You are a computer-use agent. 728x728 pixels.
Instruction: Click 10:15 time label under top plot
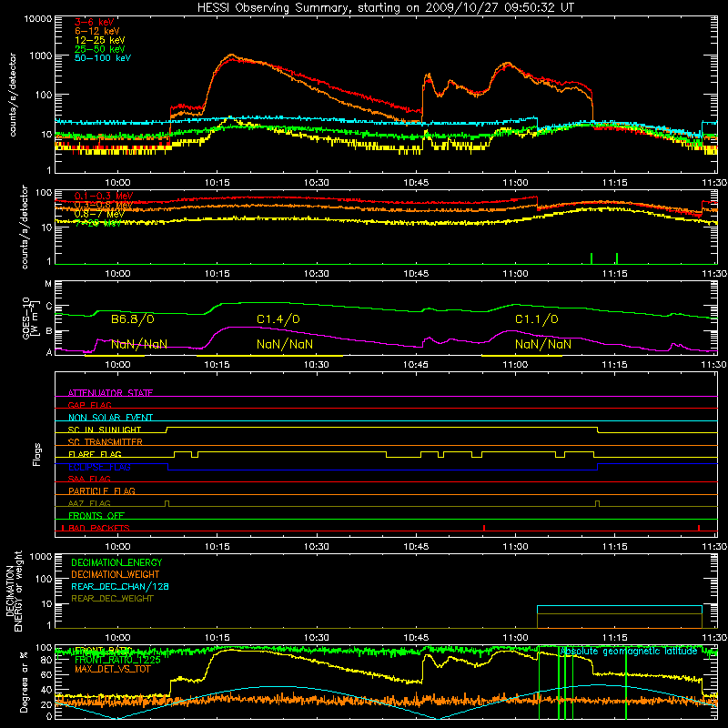pyautogui.click(x=217, y=183)
